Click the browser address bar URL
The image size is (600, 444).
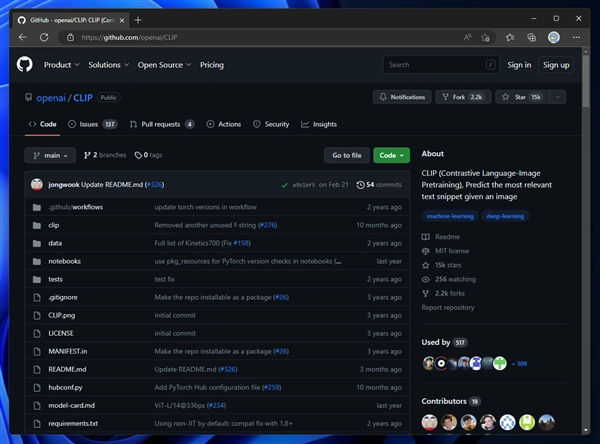(x=129, y=38)
